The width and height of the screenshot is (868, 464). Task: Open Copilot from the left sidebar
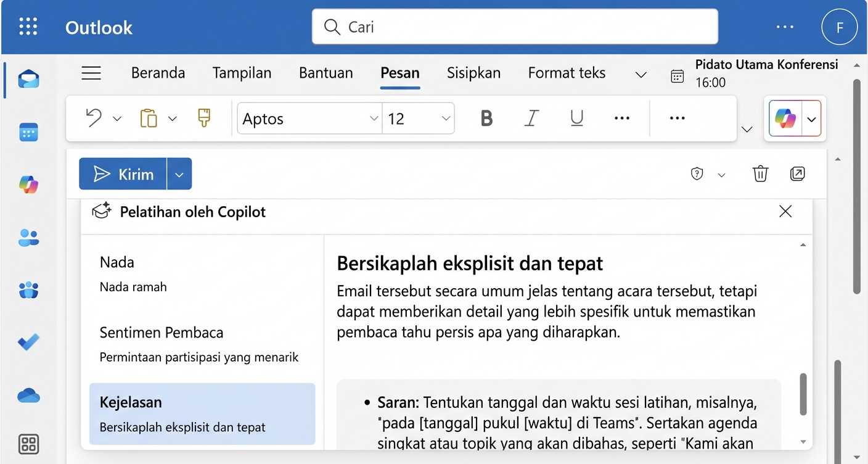[x=28, y=184]
